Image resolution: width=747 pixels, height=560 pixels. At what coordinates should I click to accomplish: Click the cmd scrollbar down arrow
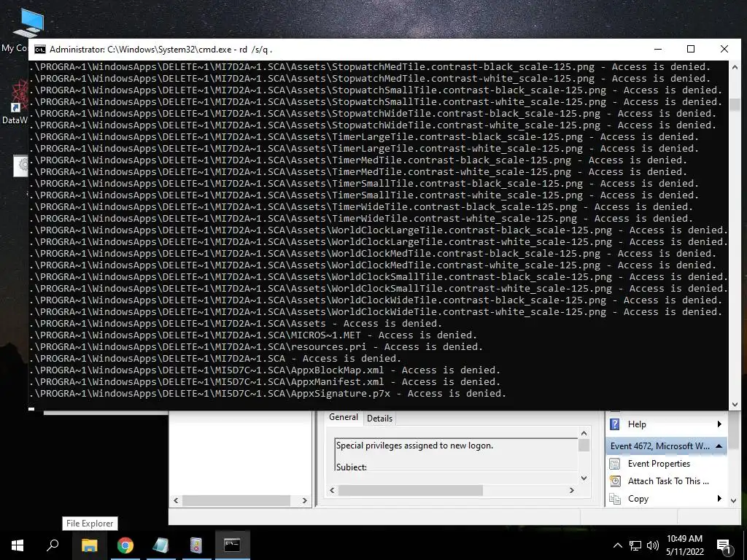click(x=735, y=404)
